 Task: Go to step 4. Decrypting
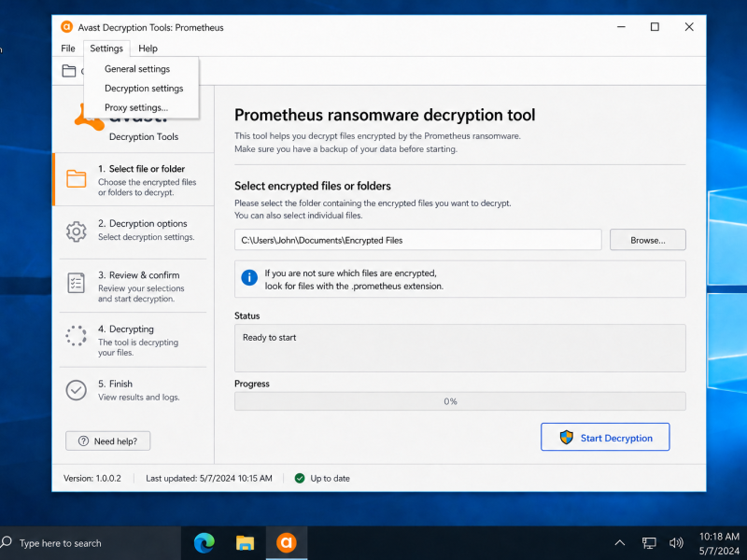tap(134, 340)
